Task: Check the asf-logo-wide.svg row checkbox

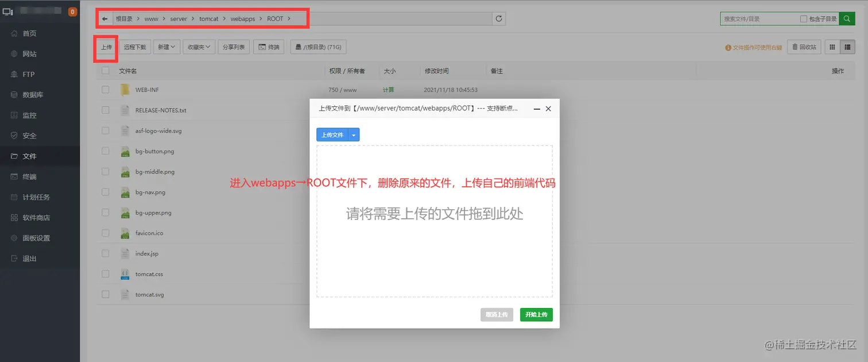Action: click(x=105, y=130)
